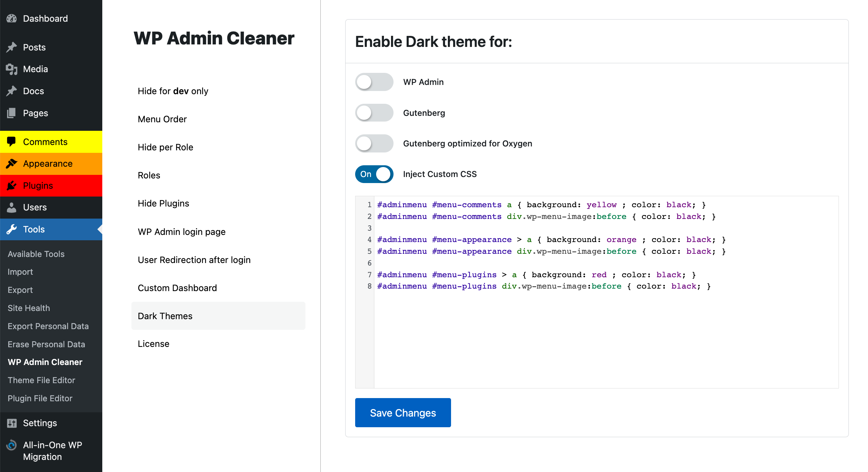Select the Dark Themes section
This screenshot has height=472, width=868.
pyautogui.click(x=218, y=316)
